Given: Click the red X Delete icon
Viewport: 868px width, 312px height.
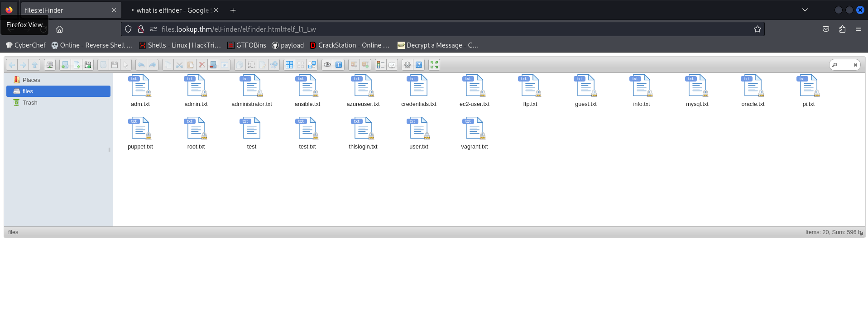Looking at the screenshot, I should click(202, 65).
